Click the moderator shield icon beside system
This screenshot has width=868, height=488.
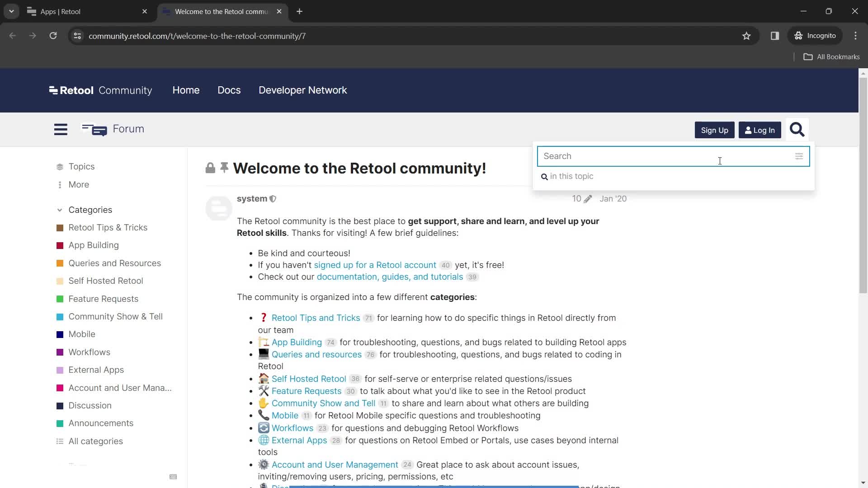coord(273,199)
